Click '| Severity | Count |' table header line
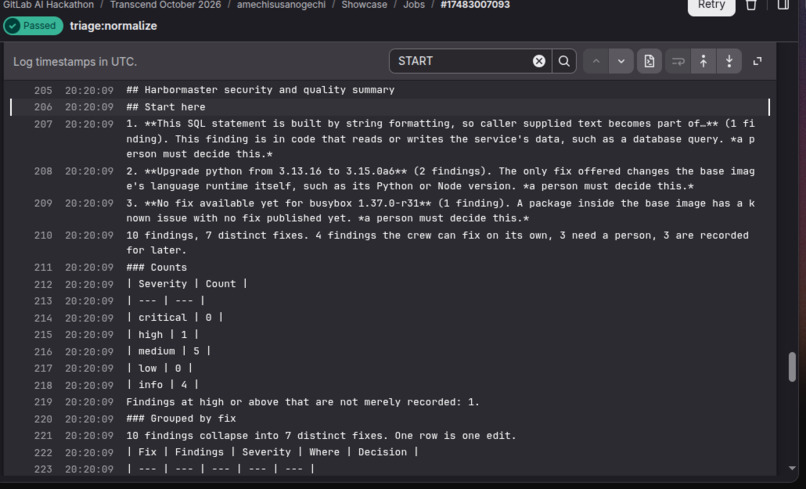Image resolution: width=806 pixels, height=489 pixels. pyautogui.click(x=187, y=284)
